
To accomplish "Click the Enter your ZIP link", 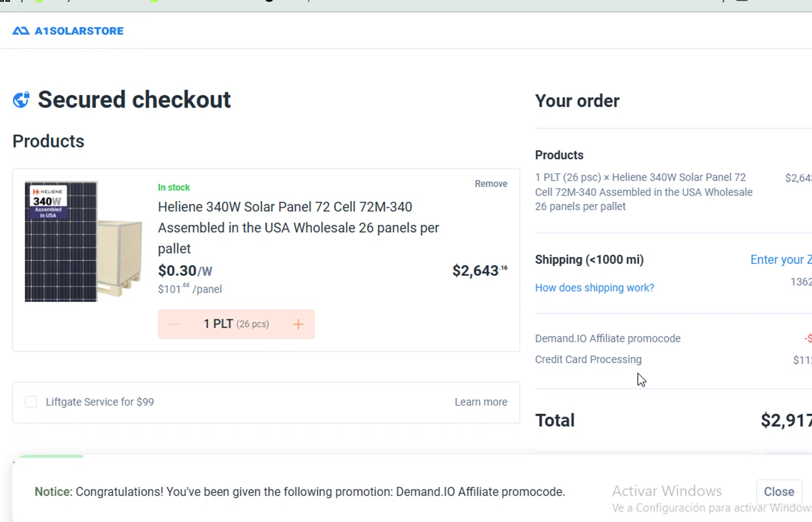I will pyautogui.click(x=781, y=260).
